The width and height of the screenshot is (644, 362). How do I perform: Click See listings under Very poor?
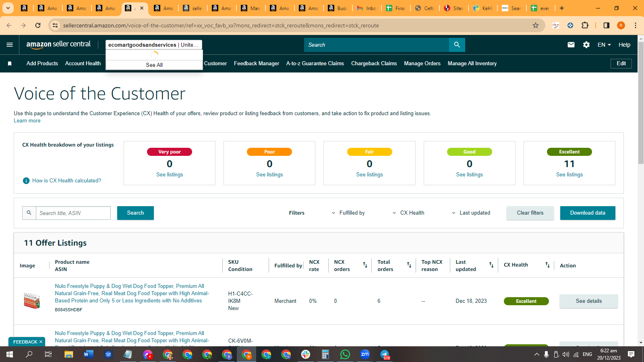(x=170, y=175)
